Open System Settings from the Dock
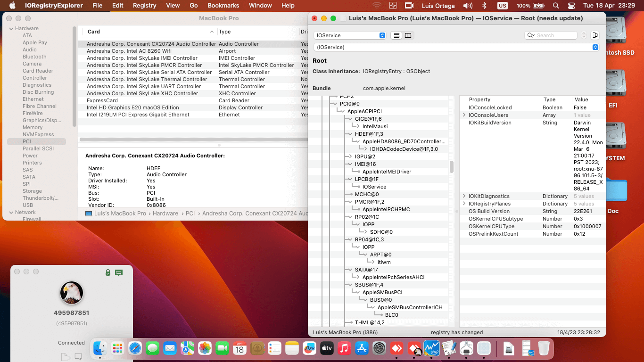The height and width of the screenshot is (362, 644). (x=379, y=348)
